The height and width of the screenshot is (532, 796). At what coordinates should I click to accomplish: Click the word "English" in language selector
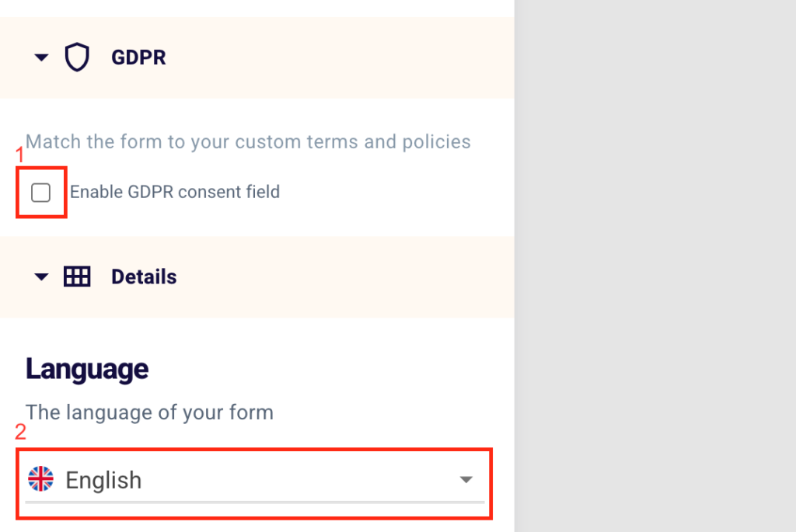[x=103, y=480]
